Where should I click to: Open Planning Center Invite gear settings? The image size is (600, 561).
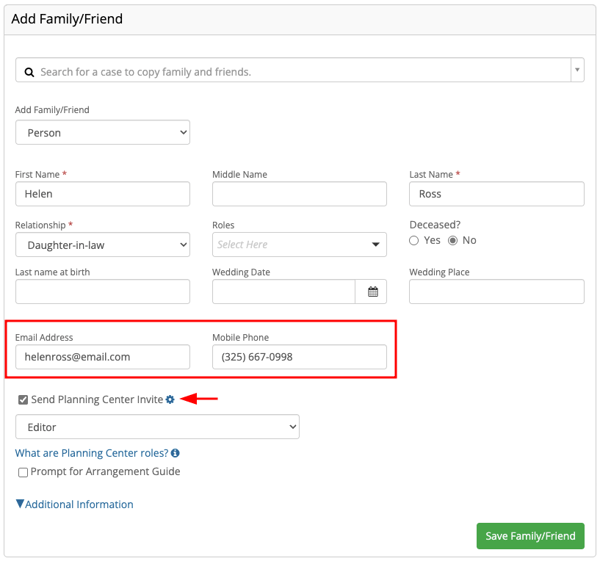point(170,400)
